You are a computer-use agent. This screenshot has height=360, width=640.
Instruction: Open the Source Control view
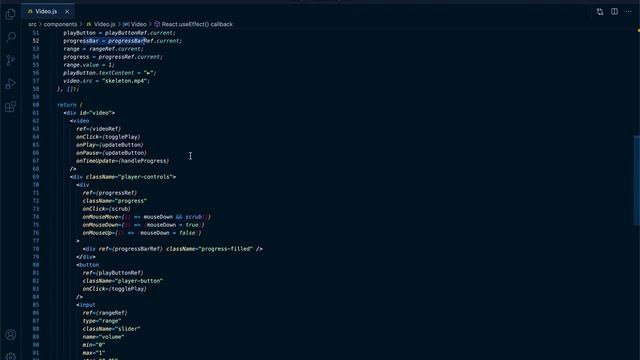[11, 60]
